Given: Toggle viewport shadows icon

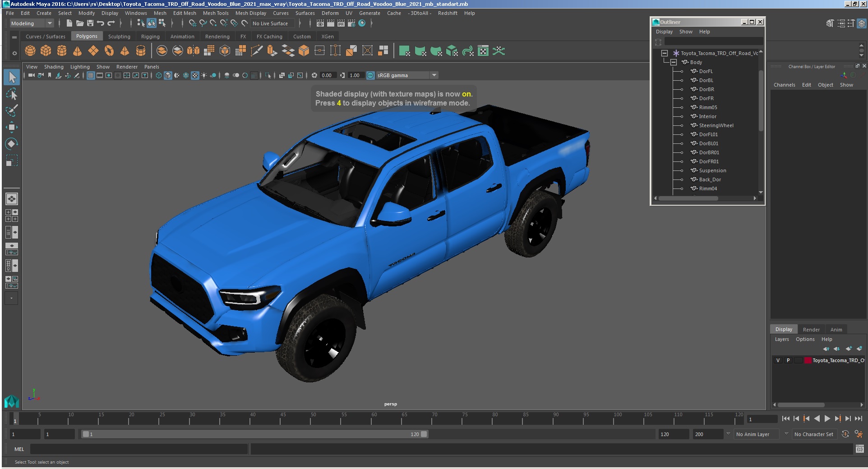Looking at the screenshot, I should (213, 75).
